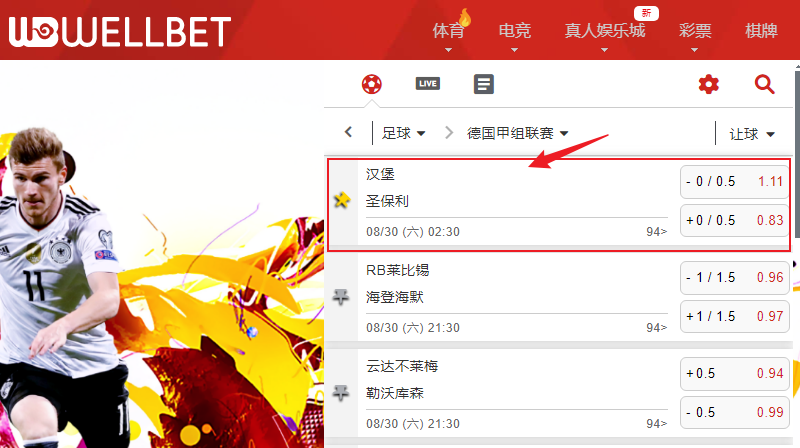Go back with the left chevron

(348, 132)
